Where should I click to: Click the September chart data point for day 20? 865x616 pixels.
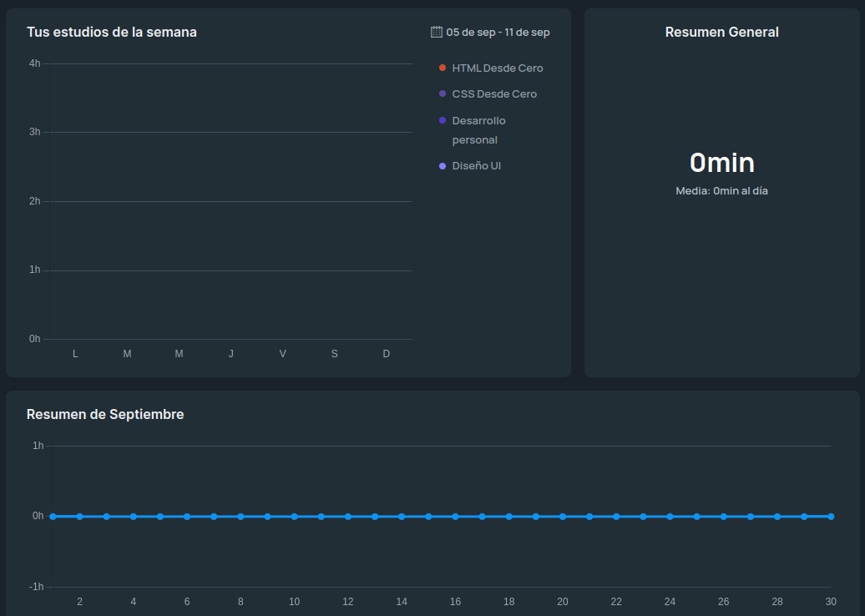coord(563,517)
